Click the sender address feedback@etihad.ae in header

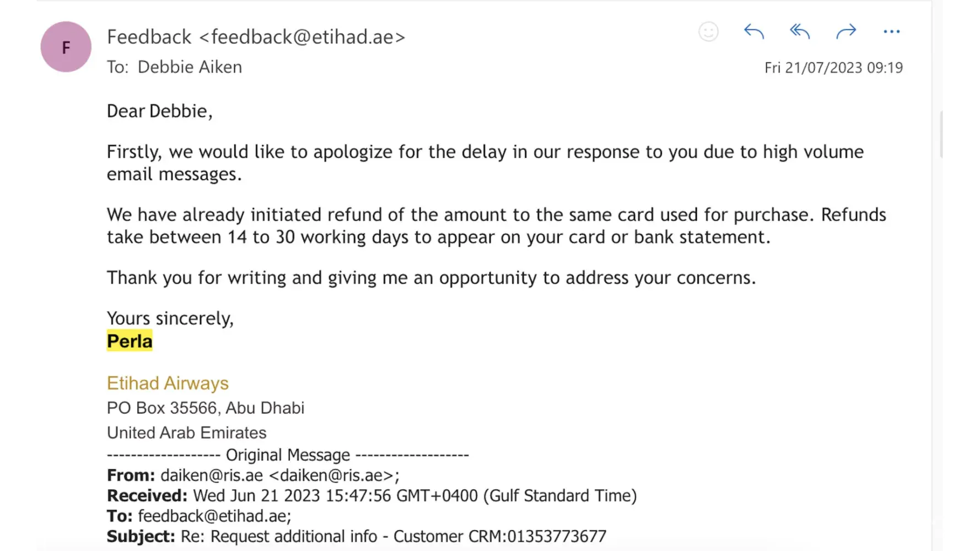coord(302,37)
